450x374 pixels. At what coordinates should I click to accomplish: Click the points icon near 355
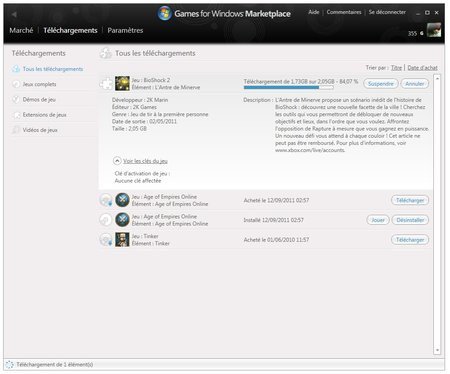pos(422,33)
